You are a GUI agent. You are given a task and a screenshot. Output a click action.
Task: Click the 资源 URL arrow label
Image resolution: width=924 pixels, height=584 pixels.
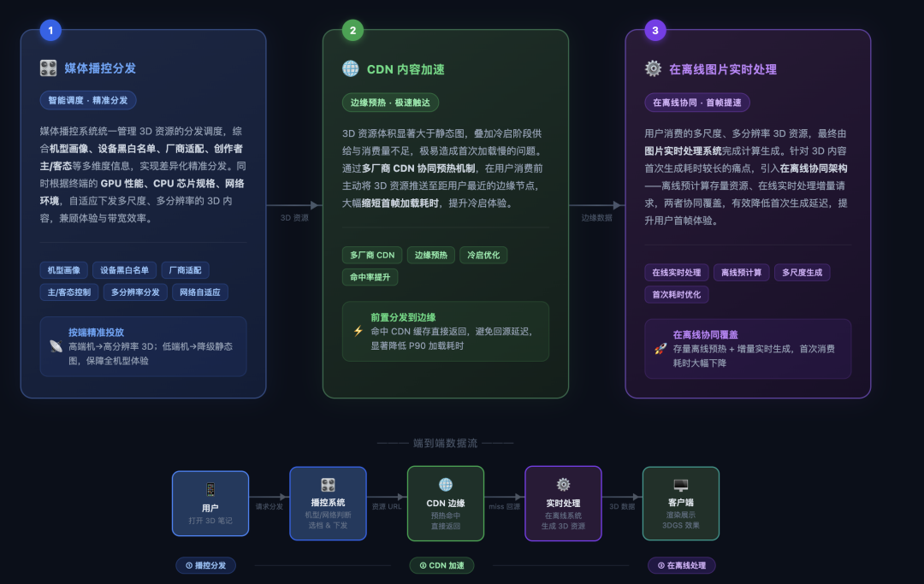pyautogui.click(x=387, y=506)
